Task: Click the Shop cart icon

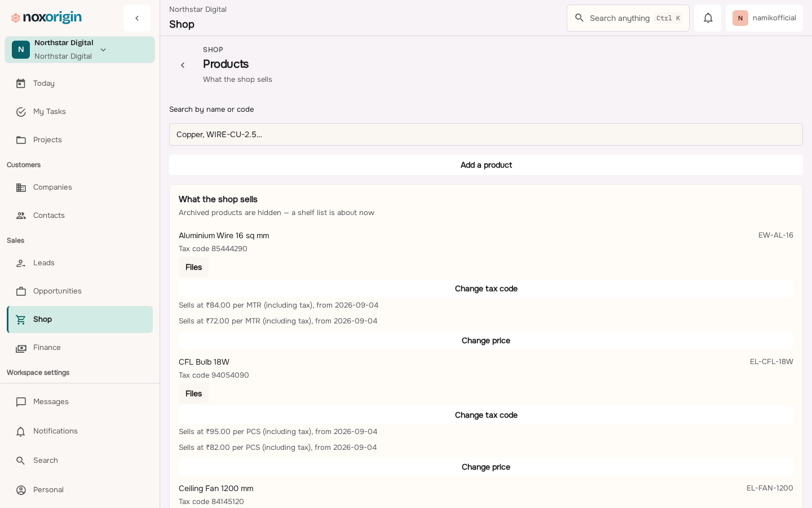Action: 21,319
